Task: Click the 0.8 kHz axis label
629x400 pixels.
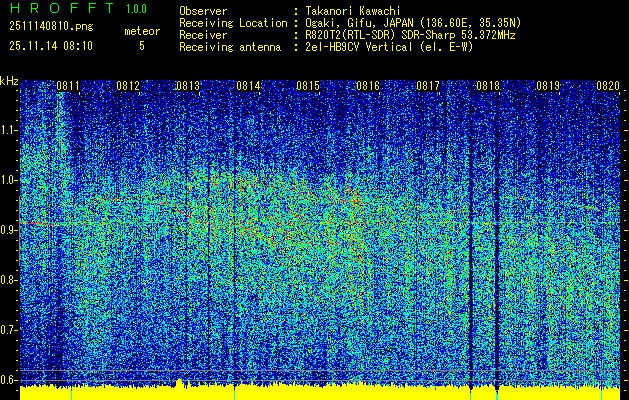Action: tap(9, 280)
